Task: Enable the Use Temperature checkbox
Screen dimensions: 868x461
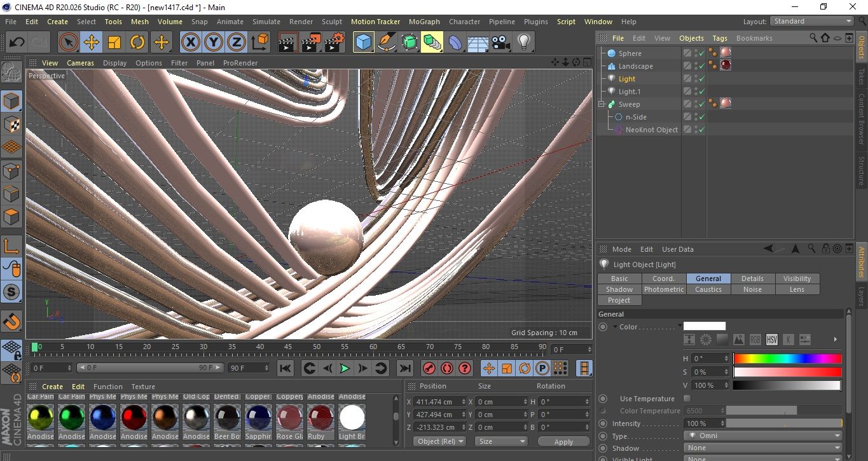Action: [x=687, y=399]
